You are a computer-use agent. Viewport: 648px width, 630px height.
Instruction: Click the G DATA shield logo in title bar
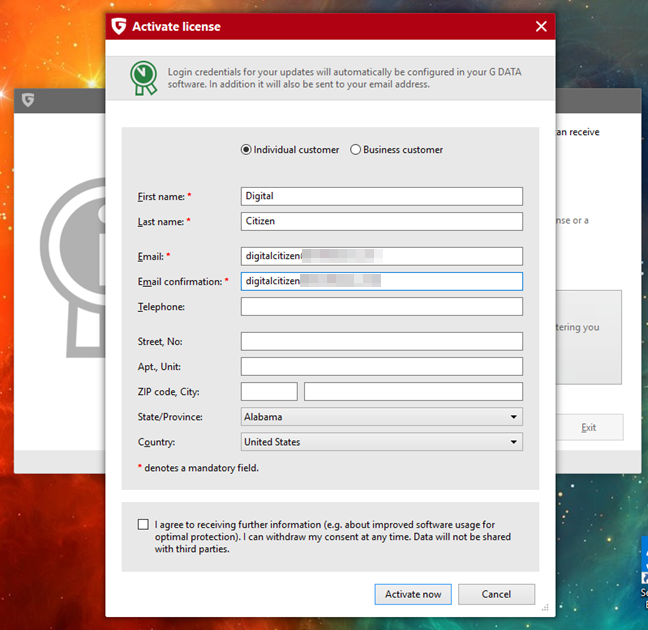coord(119,26)
